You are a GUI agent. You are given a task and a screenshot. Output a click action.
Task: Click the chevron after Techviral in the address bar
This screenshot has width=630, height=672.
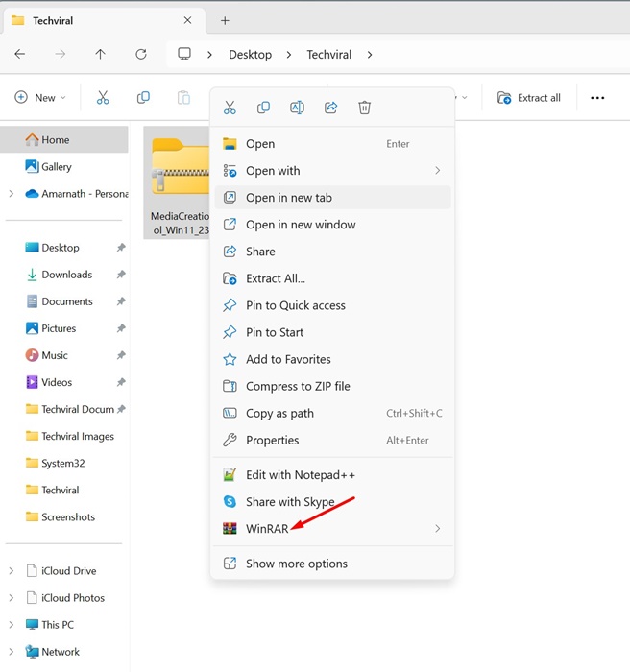point(370,55)
